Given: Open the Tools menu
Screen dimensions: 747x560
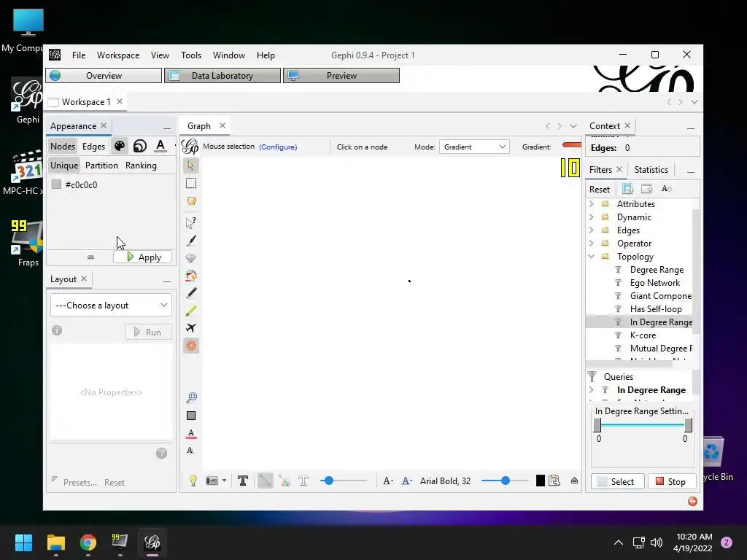Looking at the screenshot, I should [191, 55].
